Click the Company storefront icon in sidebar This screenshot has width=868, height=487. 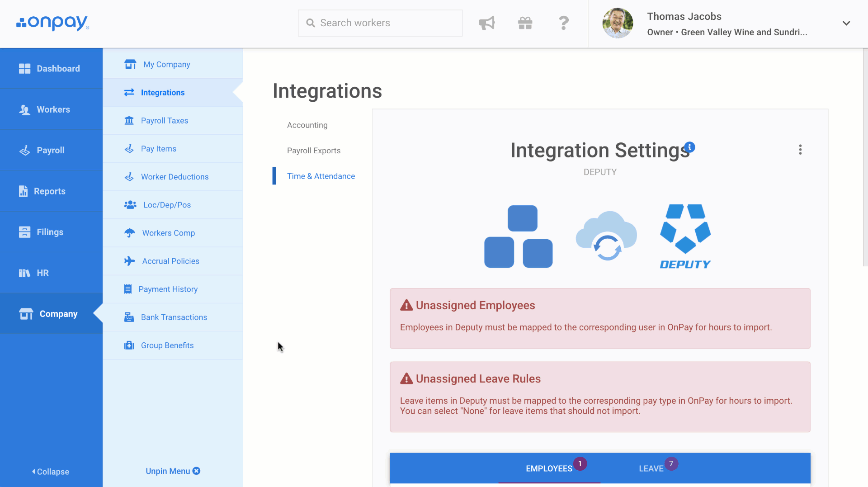point(26,314)
